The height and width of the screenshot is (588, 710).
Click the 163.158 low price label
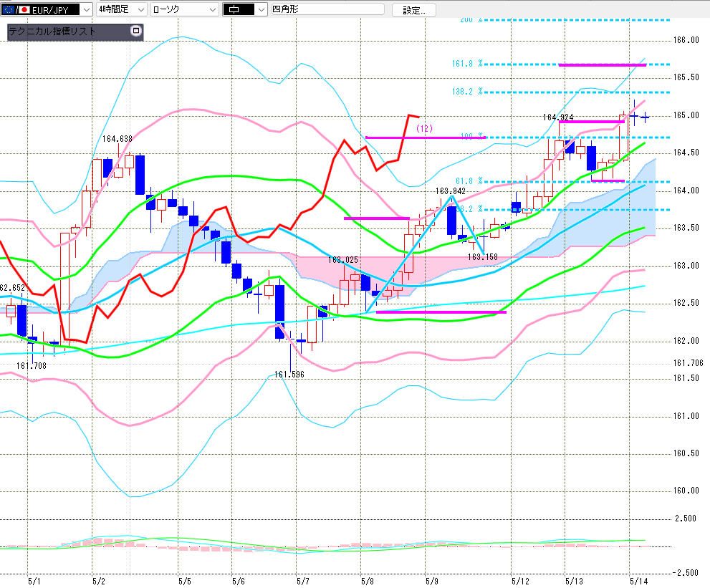click(483, 257)
